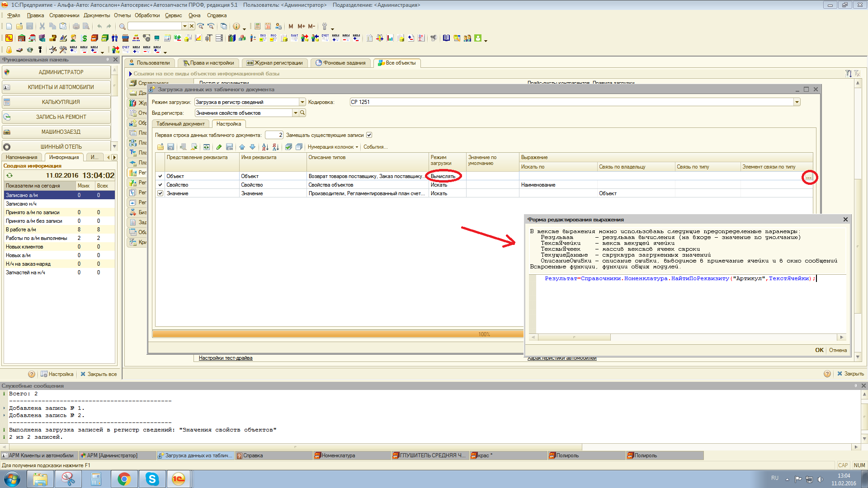
Task: Click the Paste clipboard icon in the main toolbar
Action: [63, 26]
